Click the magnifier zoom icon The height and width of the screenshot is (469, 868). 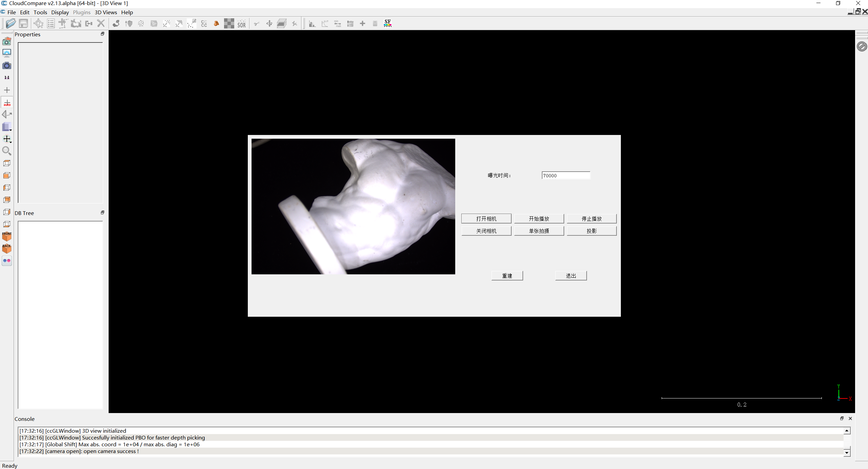tap(6, 151)
